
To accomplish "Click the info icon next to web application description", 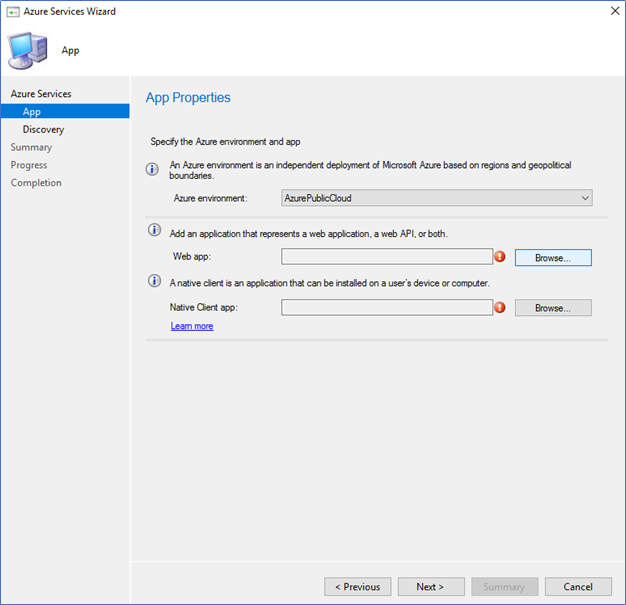I will pyautogui.click(x=155, y=230).
